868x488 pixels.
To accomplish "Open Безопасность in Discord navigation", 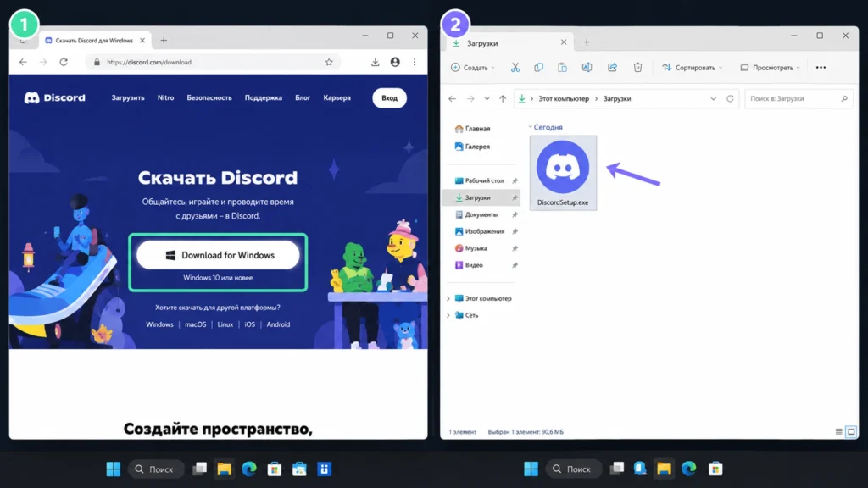I will 209,98.
